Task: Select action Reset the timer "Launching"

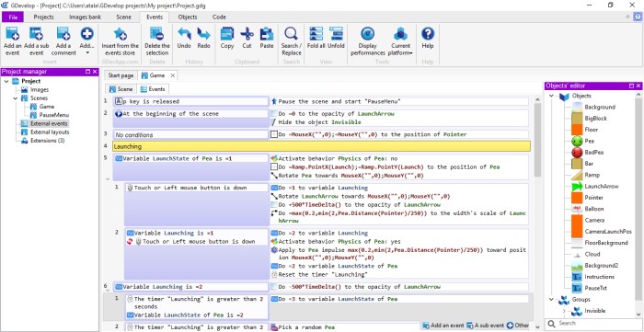Action: pyautogui.click(x=322, y=274)
